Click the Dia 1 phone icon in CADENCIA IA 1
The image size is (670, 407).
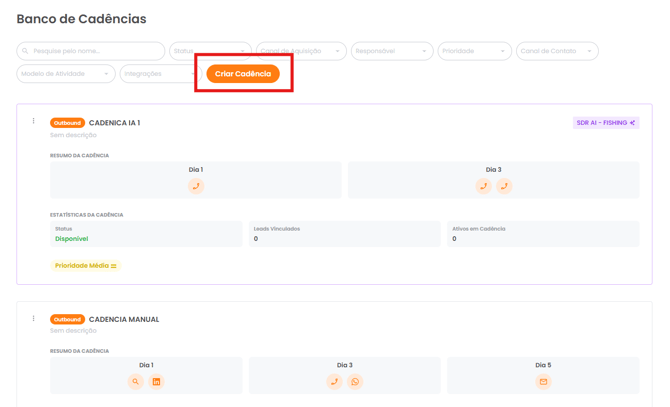click(196, 186)
